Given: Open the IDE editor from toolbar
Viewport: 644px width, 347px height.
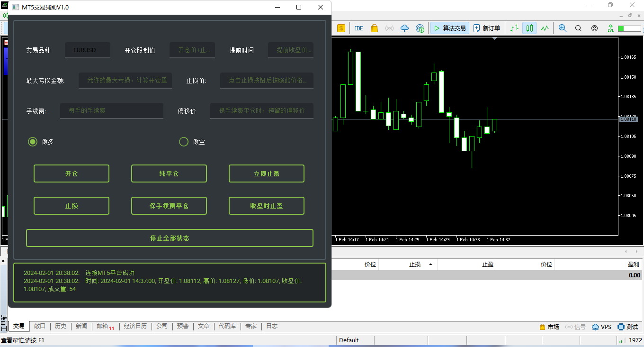Looking at the screenshot, I should coord(359,28).
